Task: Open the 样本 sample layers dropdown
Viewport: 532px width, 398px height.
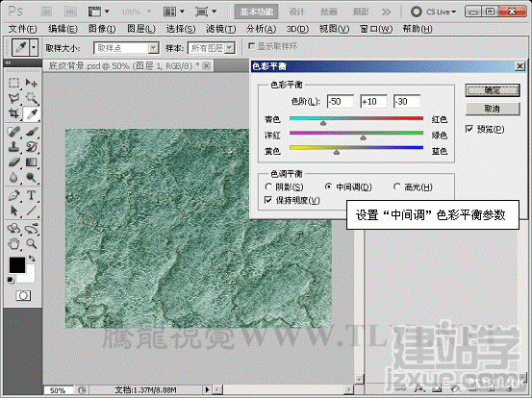Action: 230,48
